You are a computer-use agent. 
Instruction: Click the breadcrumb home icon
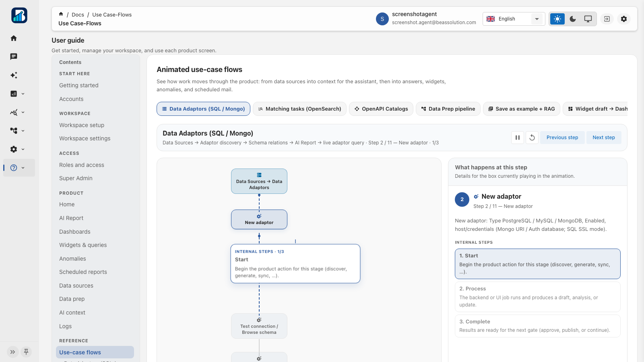click(x=61, y=14)
